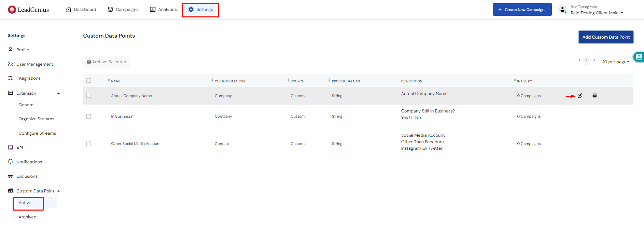
Task: Open Exclusions link
Action: coord(27,176)
